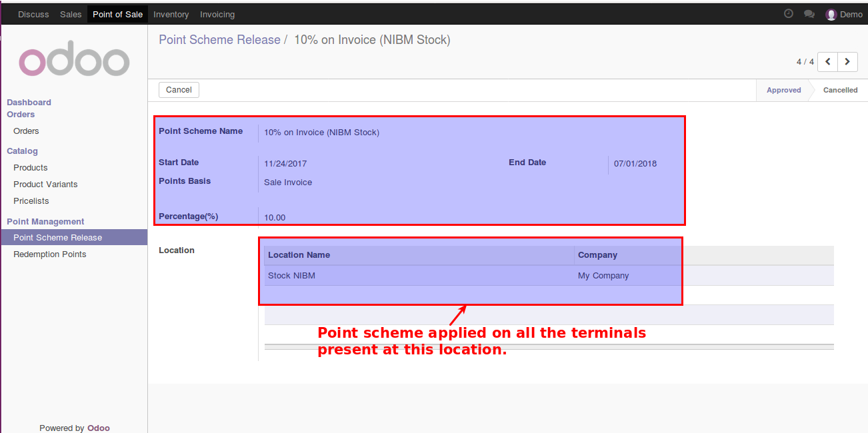Image resolution: width=868 pixels, height=433 pixels.
Task: Select the Cancelled status stage
Action: pyautogui.click(x=840, y=90)
